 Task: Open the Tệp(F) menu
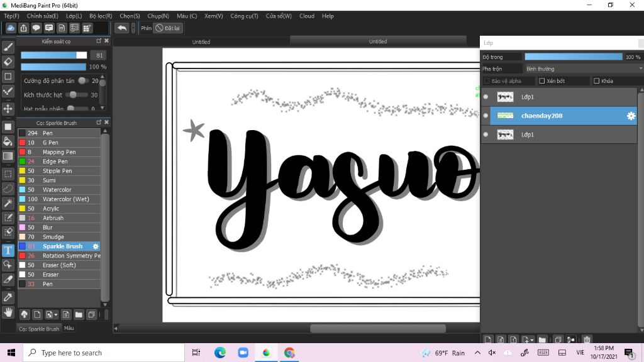[11, 16]
